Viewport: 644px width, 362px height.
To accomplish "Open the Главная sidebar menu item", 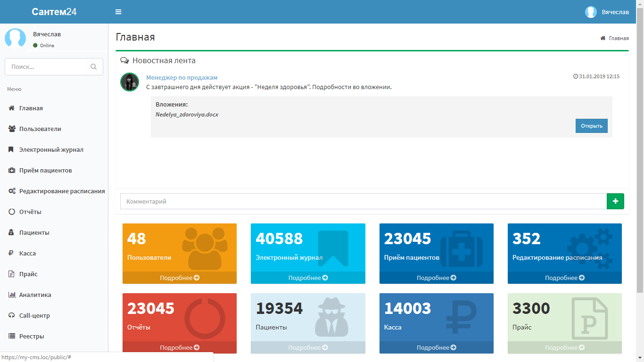I will pos(54,108).
